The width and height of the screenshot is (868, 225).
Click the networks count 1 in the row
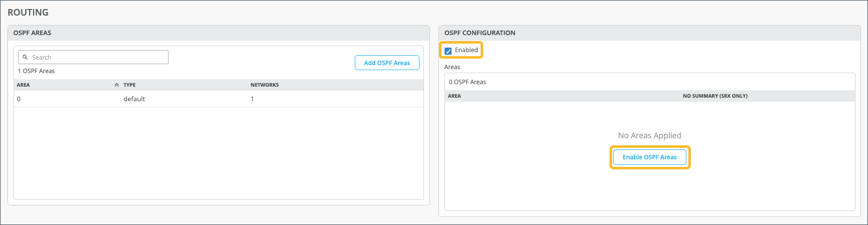pyautogui.click(x=252, y=99)
